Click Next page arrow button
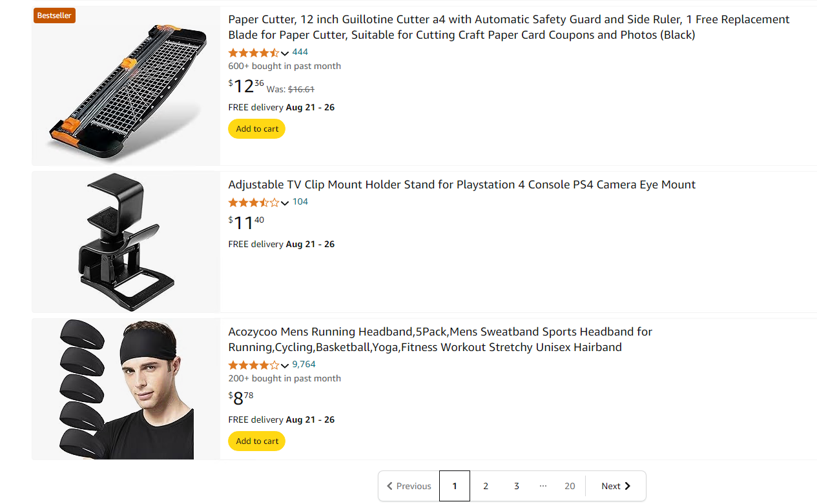Image resolution: width=817 pixels, height=504 pixels. tap(615, 487)
